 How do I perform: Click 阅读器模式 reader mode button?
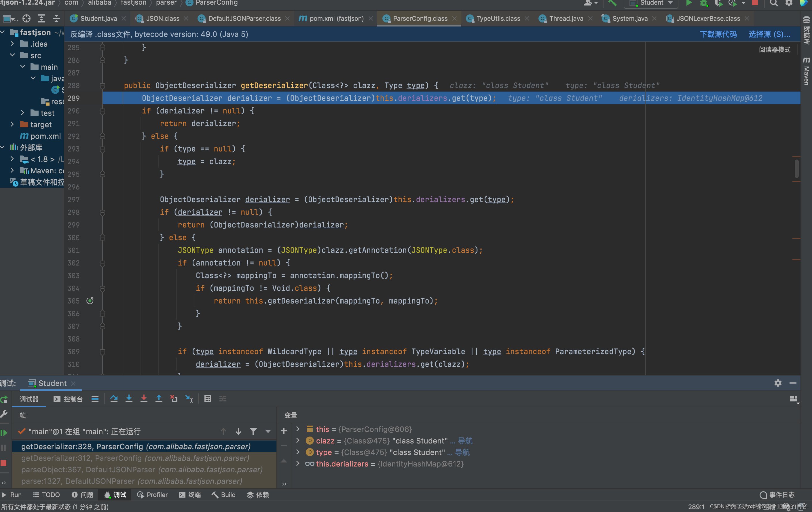click(775, 50)
